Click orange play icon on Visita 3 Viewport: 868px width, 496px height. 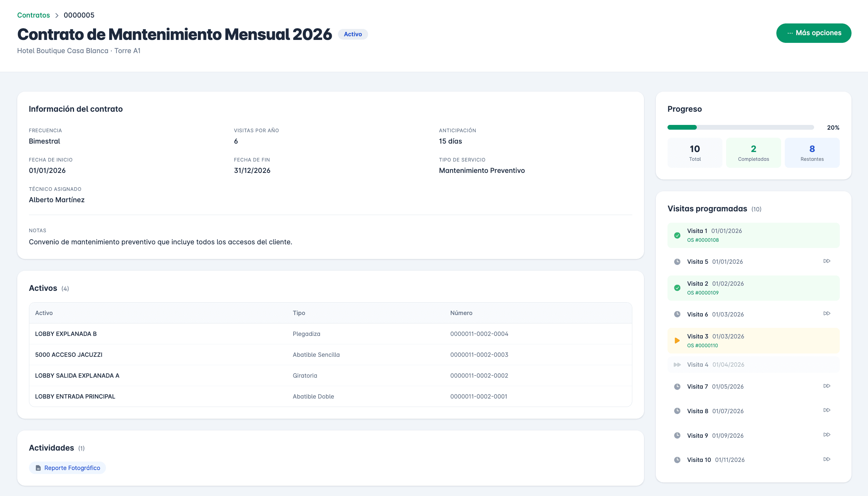click(x=677, y=341)
